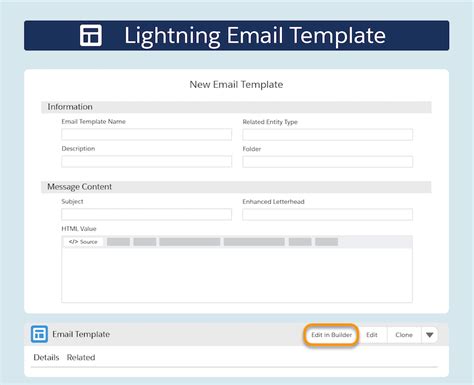Click the first gray toolbar item after Source
The image size is (474, 385).
(118, 242)
